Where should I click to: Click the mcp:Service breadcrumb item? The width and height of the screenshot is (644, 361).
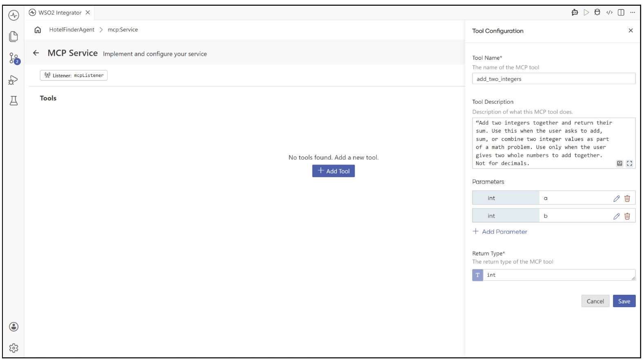(123, 30)
